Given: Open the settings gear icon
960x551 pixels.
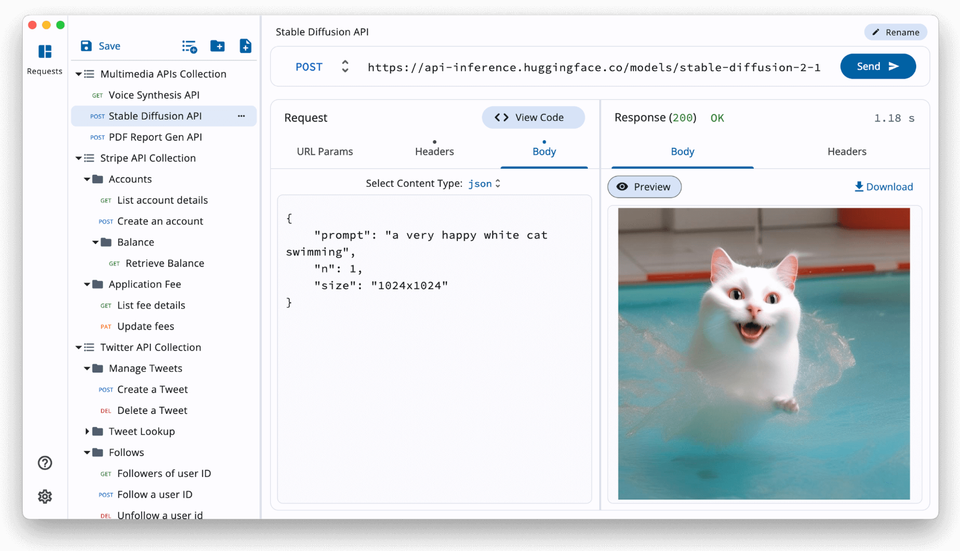Looking at the screenshot, I should [x=45, y=496].
